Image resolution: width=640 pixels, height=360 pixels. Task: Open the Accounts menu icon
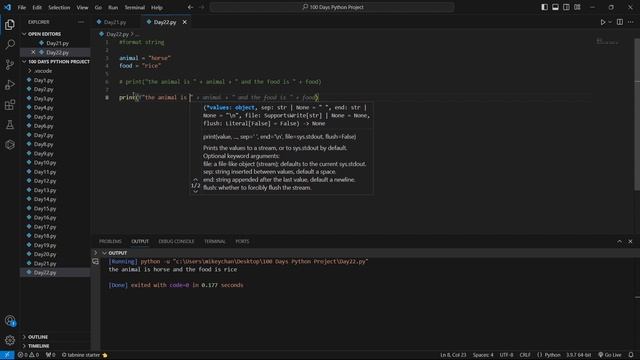click(10, 321)
